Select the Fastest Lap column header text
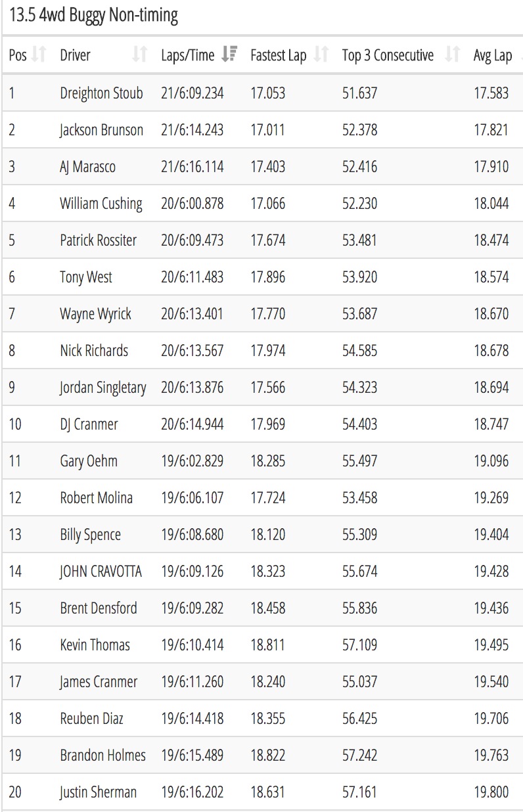Image resolution: width=523 pixels, height=812 pixels. click(x=278, y=56)
